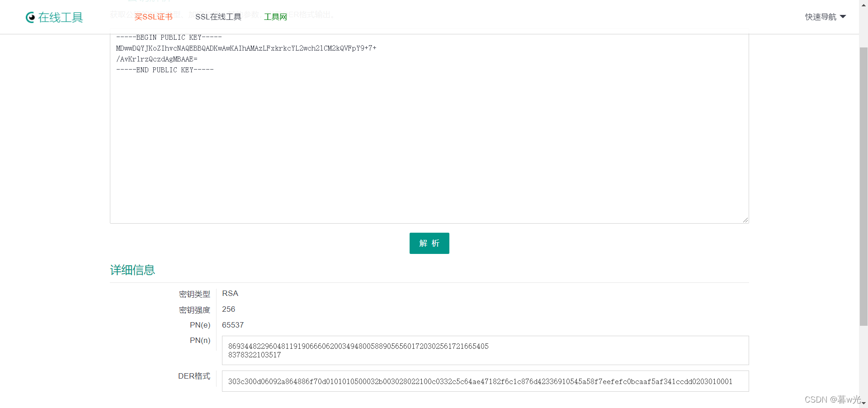Click the PN(n) label

tap(200, 340)
